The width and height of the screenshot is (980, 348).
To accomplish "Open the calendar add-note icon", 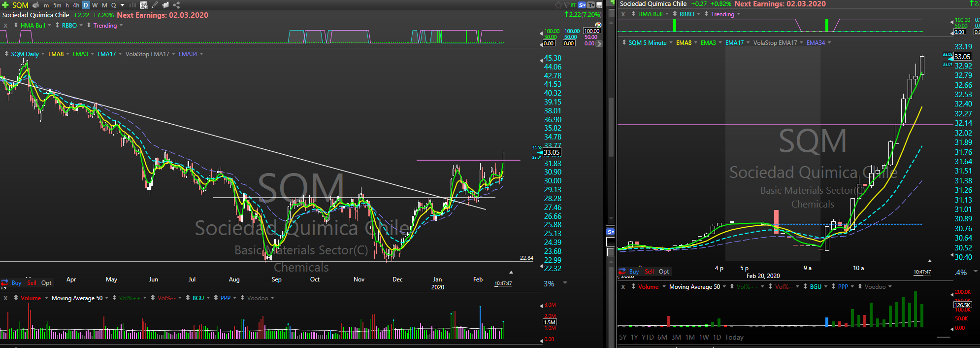I will click(x=144, y=5).
